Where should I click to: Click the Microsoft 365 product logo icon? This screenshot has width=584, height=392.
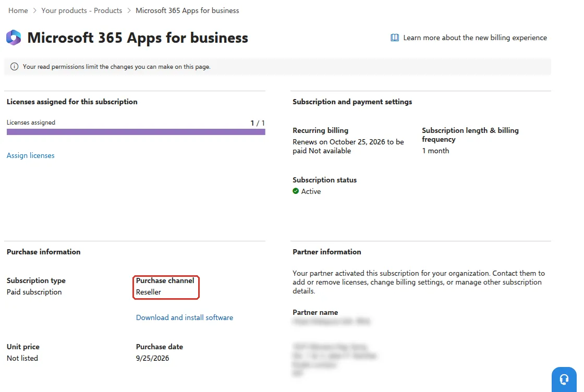[x=14, y=38]
